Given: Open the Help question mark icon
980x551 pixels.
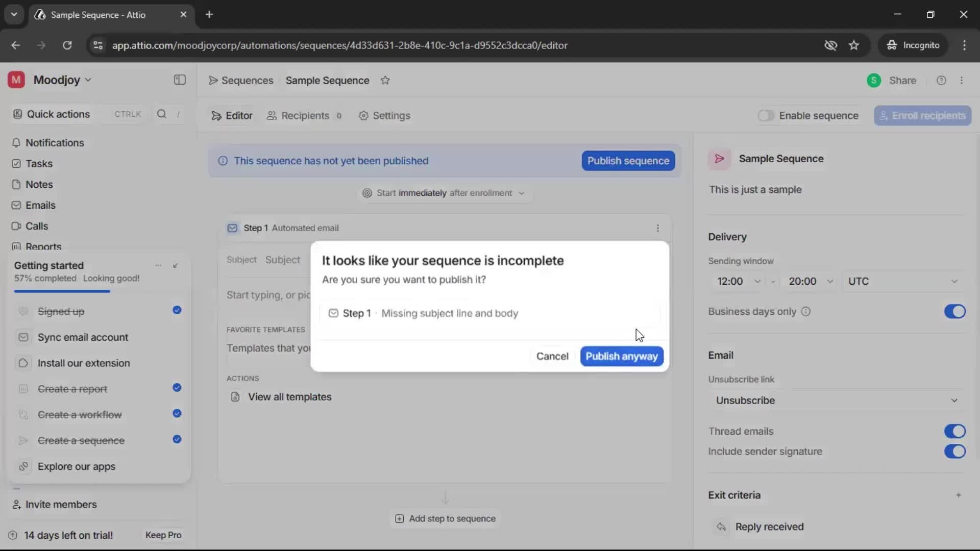Looking at the screenshot, I should pyautogui.click(x=942, y=80).
